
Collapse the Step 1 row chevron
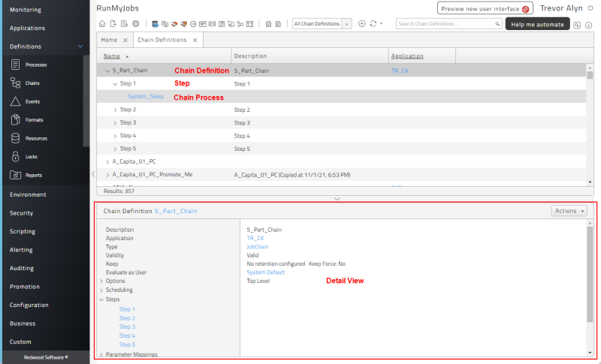pos(115,84)
